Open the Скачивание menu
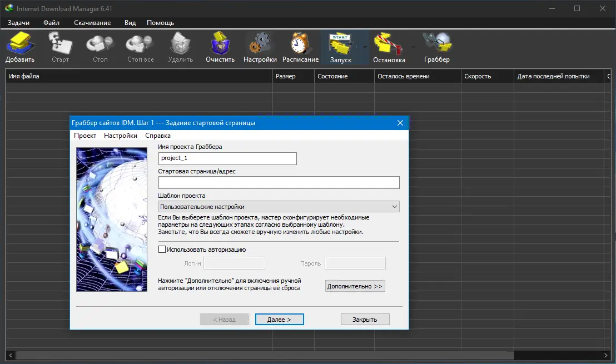Screen dimensions: 616x364 (x=92, y=23)
